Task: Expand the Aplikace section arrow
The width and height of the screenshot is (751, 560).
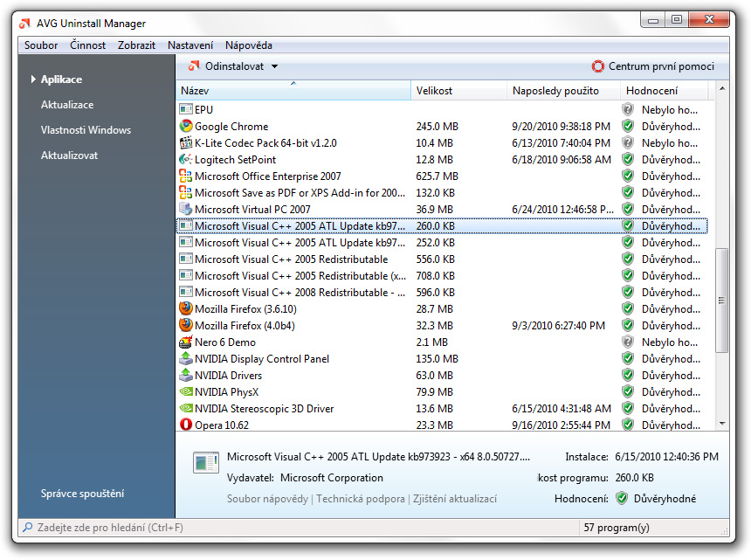Action: [x=33, y=79]
